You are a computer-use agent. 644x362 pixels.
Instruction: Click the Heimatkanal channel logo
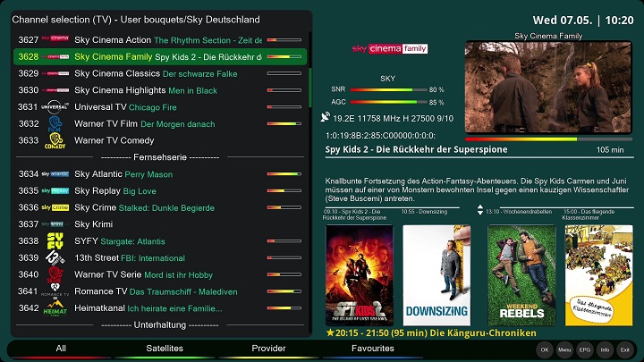(55, 307)
